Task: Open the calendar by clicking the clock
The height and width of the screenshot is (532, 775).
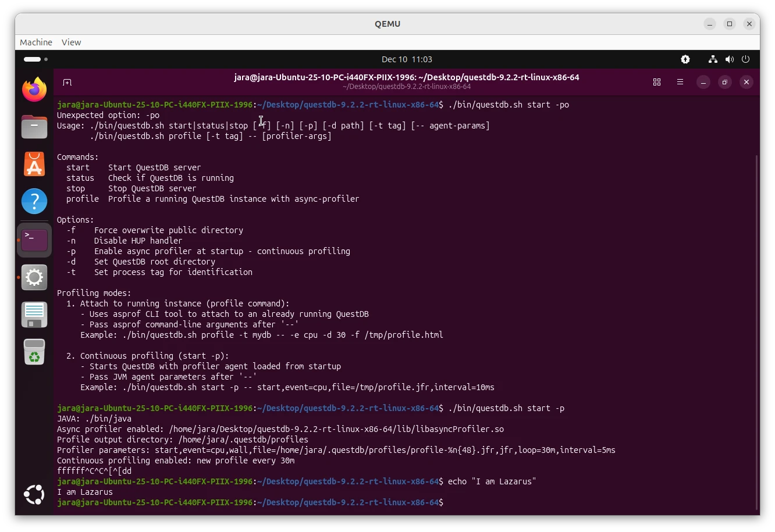Action: [x=407, y=59]
